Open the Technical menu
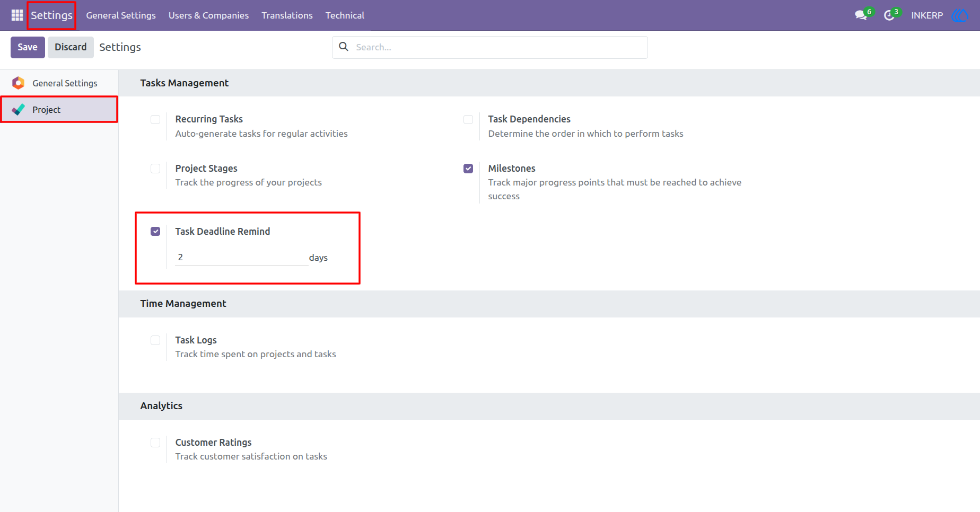Screen dimensions: 980x512 click(x=345, y=15)
